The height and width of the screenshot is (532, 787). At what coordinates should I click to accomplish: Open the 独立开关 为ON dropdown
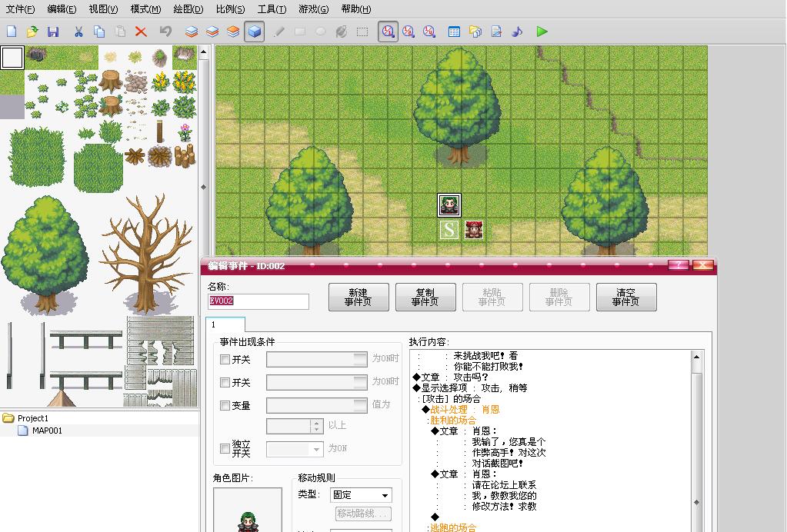pos(295,449)
